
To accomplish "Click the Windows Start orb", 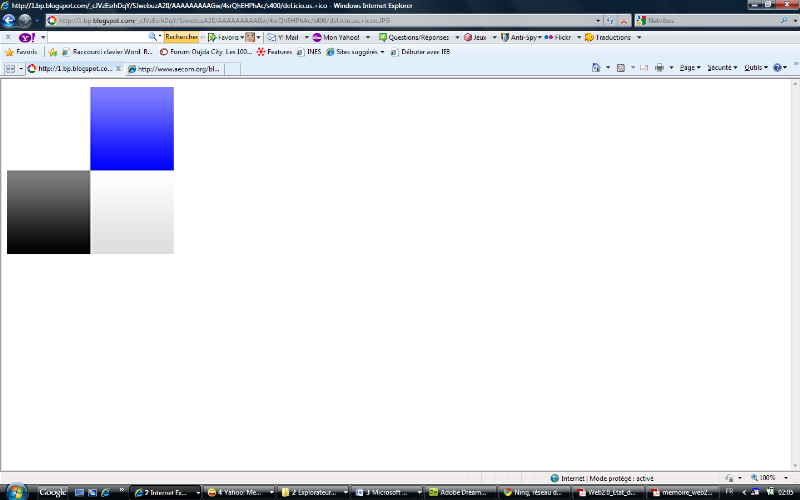I will point(16,492).
